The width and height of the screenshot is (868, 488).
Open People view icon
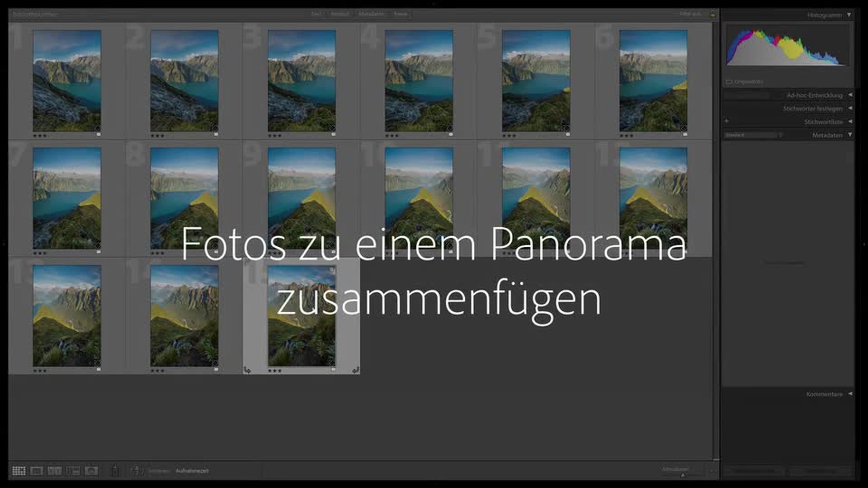91,471
